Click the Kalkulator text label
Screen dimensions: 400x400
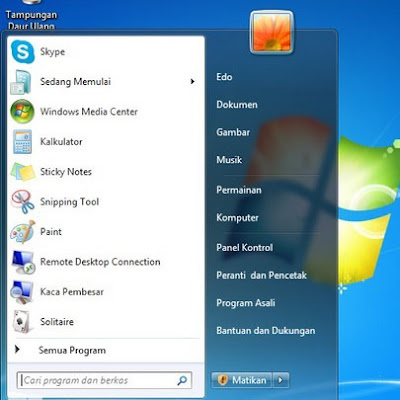coord(61,141)
